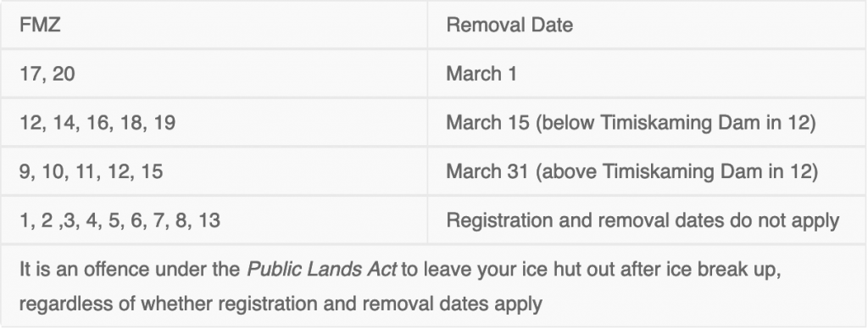The height and width of the screenshot is (329, 868).
Task: Select the March 1 removal date cell
Action: [647, 74]
